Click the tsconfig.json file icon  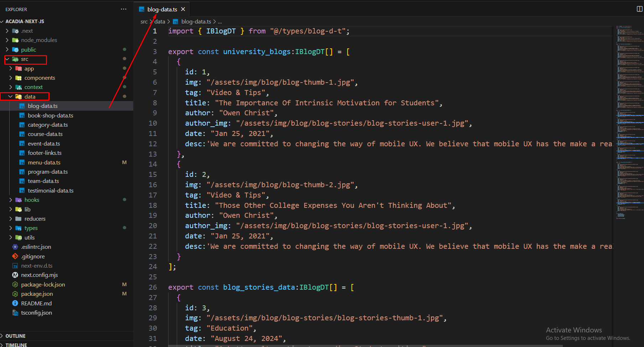(x=15, y=313)
